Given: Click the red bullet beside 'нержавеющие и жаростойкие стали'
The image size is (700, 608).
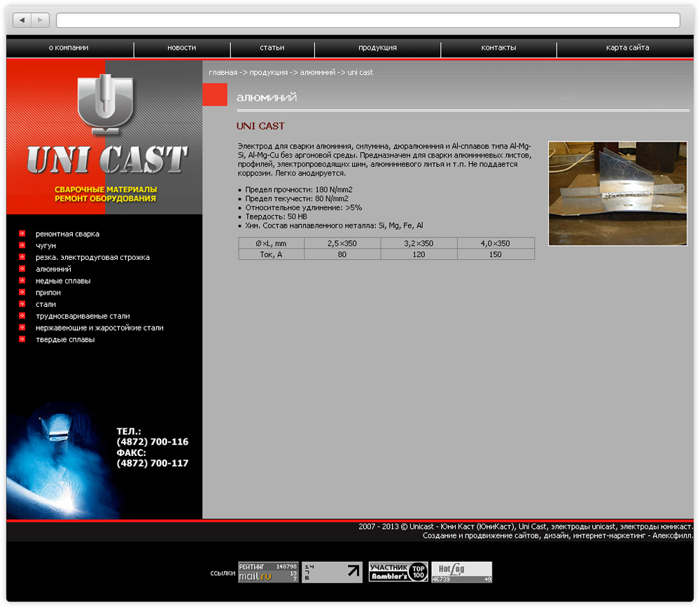Looking at the screenshot, I should tap(22, 327).
